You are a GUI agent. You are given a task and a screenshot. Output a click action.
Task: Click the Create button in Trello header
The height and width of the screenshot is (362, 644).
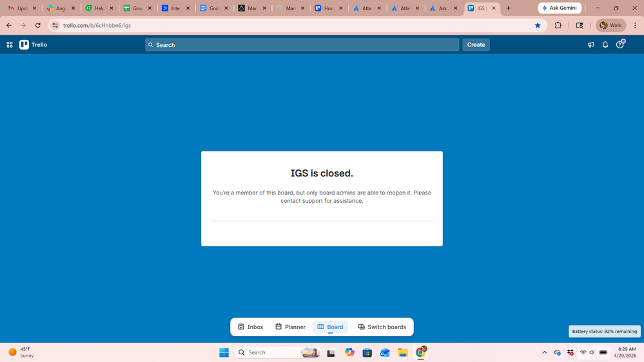[x=476, y=44]
